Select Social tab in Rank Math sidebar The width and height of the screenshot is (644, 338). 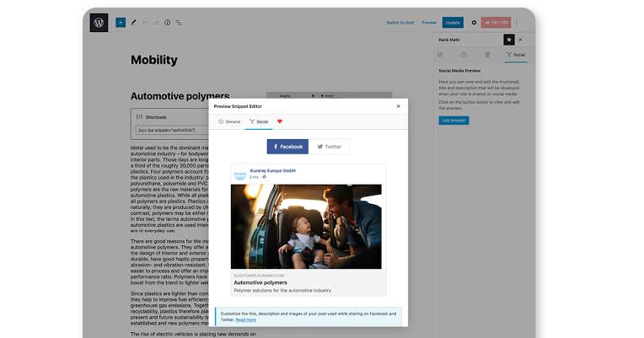(x=515, y=55)
